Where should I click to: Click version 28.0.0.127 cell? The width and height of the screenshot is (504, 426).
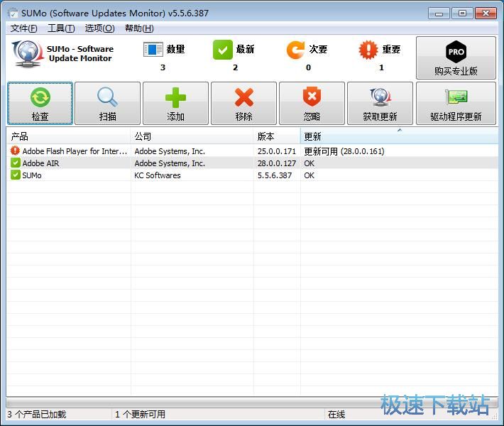pos(276,163)
